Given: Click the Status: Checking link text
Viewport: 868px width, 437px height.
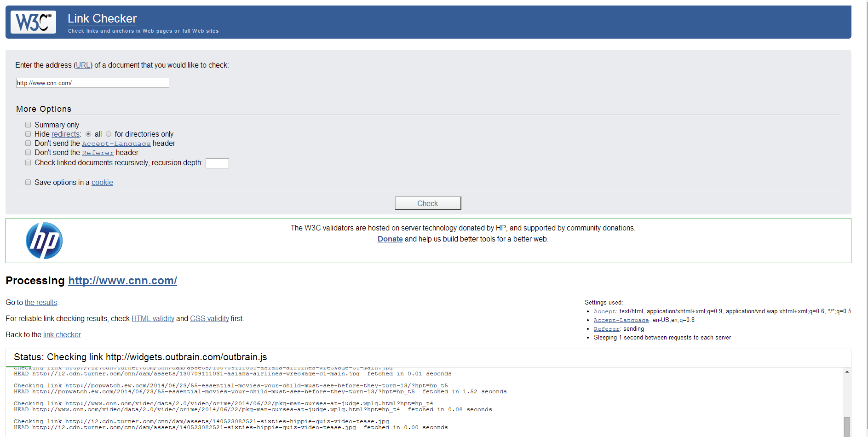Looking at the screenshot, I should 140,357.
